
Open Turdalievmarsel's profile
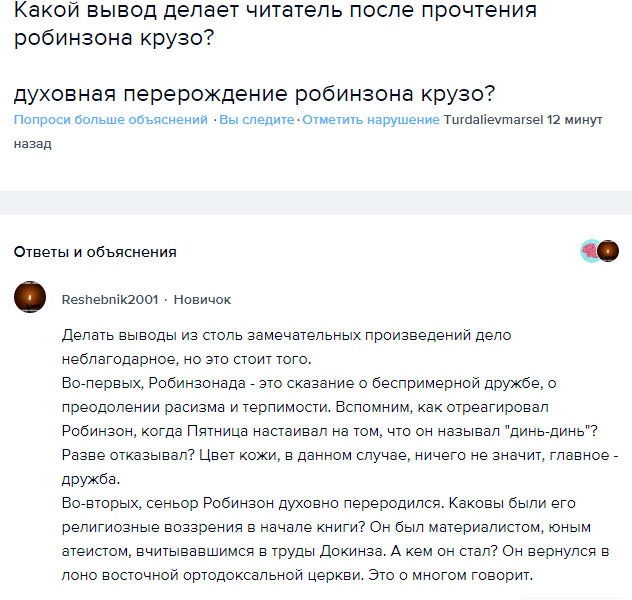tap(492, 120)
